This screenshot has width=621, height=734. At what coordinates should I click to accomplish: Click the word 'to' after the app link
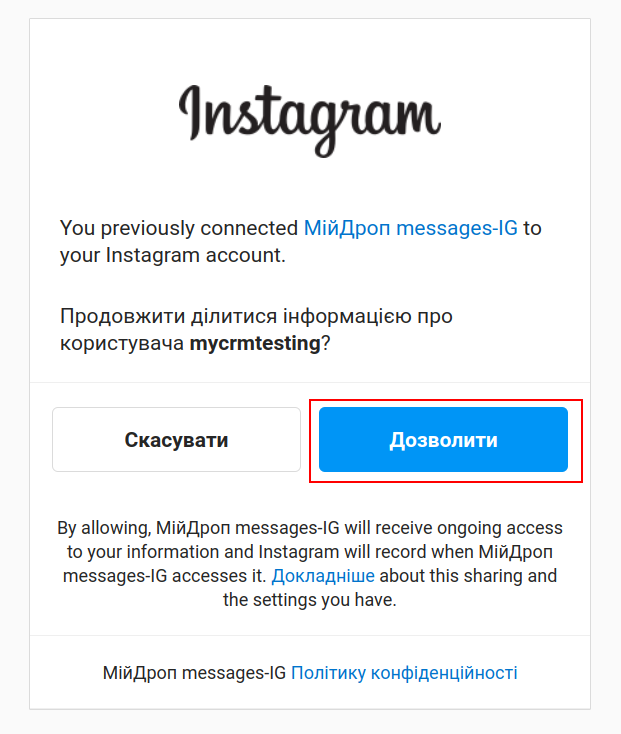click(x=533, y=228)
